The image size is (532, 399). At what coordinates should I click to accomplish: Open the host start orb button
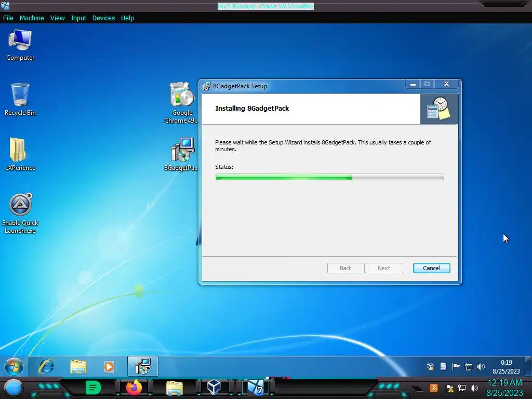tap(13, 388)
